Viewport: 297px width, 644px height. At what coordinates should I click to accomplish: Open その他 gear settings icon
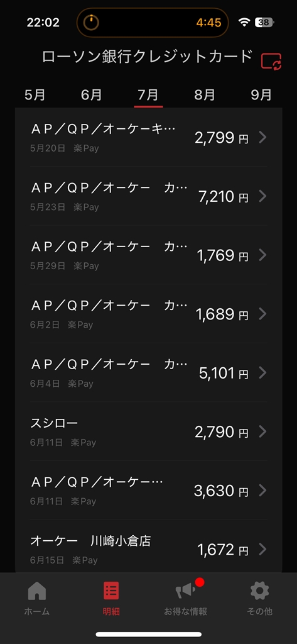click(260, 591)
